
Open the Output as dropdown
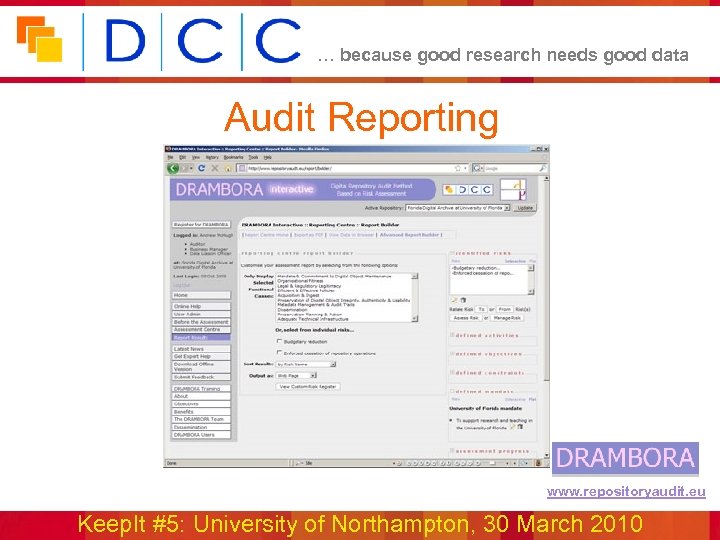tap(296, 376)
